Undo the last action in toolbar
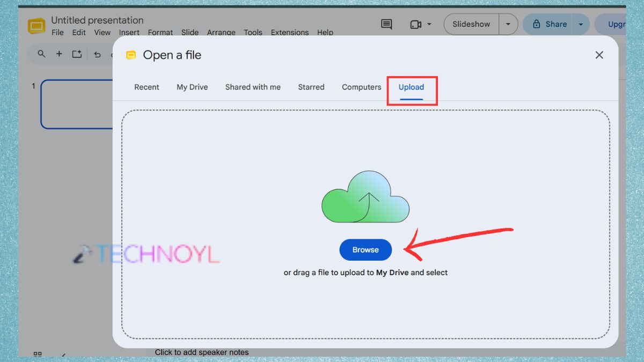This screenshot has height=362, width=644. pos(97,54)
